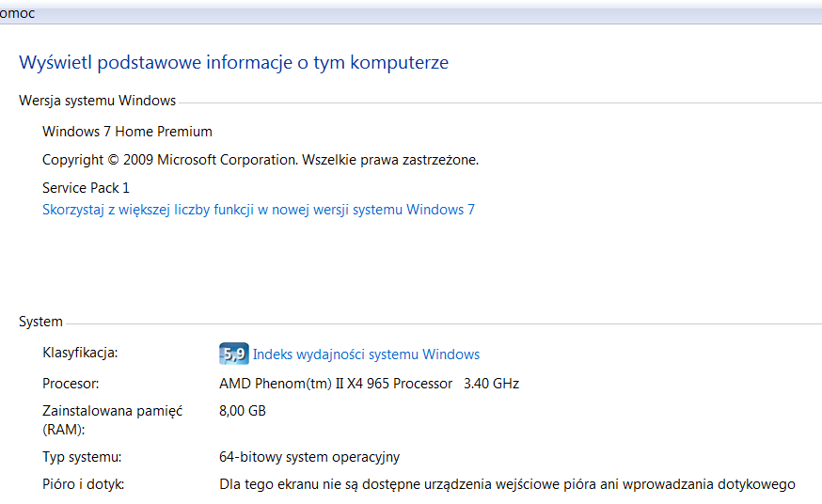Open link about nowej wersji systemu Windows 7
This screenshot has height=504, width=822.
[x=259, y=210]
